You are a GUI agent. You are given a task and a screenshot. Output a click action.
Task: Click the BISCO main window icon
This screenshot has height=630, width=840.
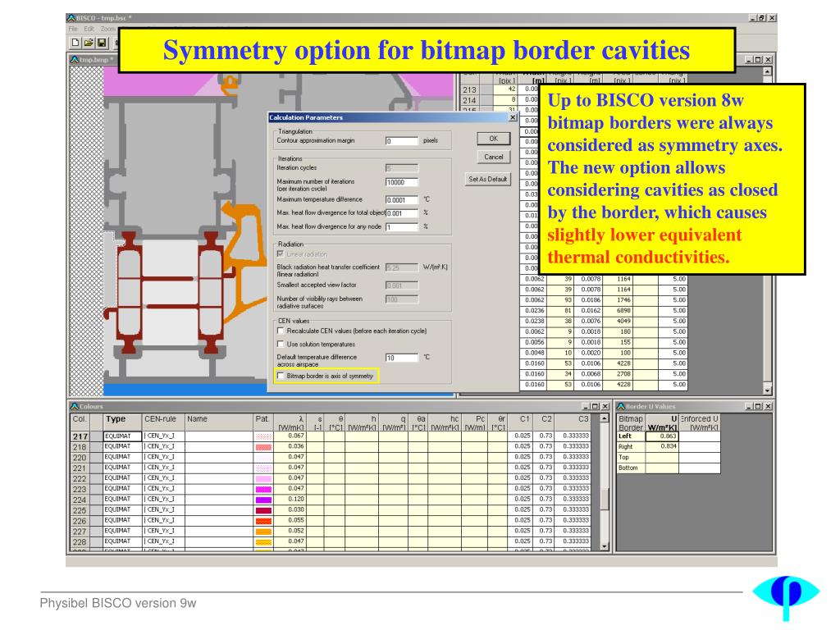(x=71, y=18)
